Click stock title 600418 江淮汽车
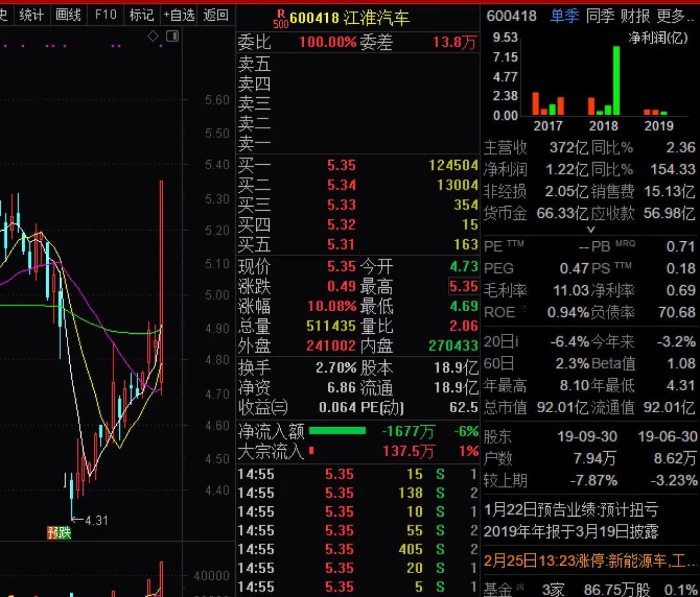The image size is (700, 597). pyautogui.click(x=349, y=18)
